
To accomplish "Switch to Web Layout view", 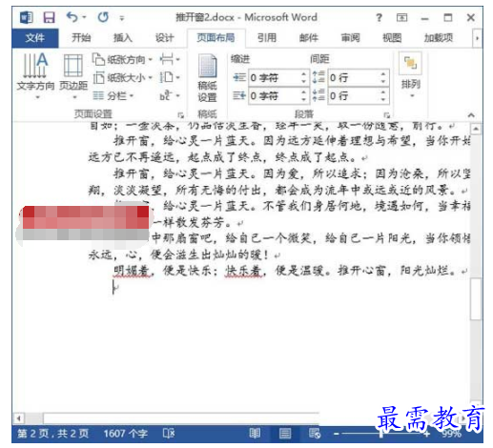I will (x=315, y=433).
